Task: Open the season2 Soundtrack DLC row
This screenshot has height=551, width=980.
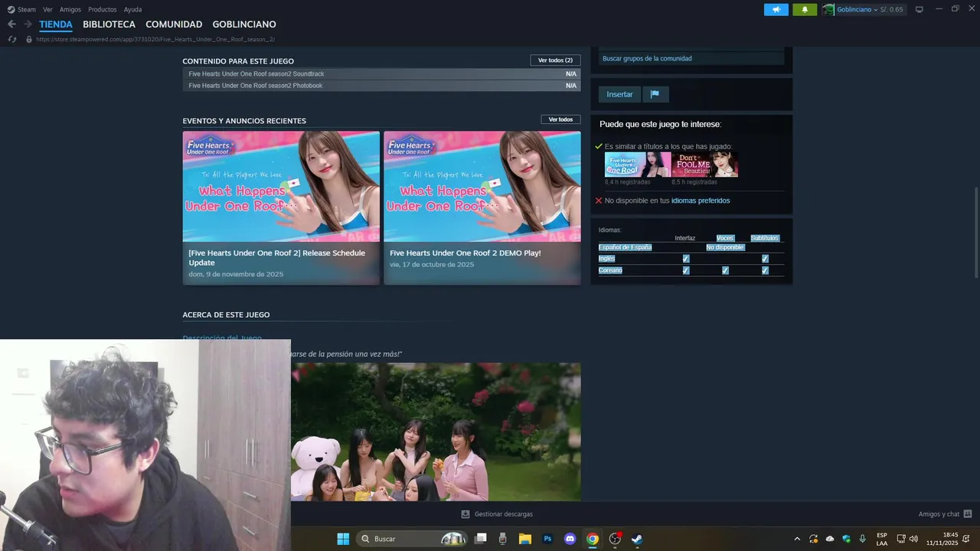Action: tap(381, 74)
